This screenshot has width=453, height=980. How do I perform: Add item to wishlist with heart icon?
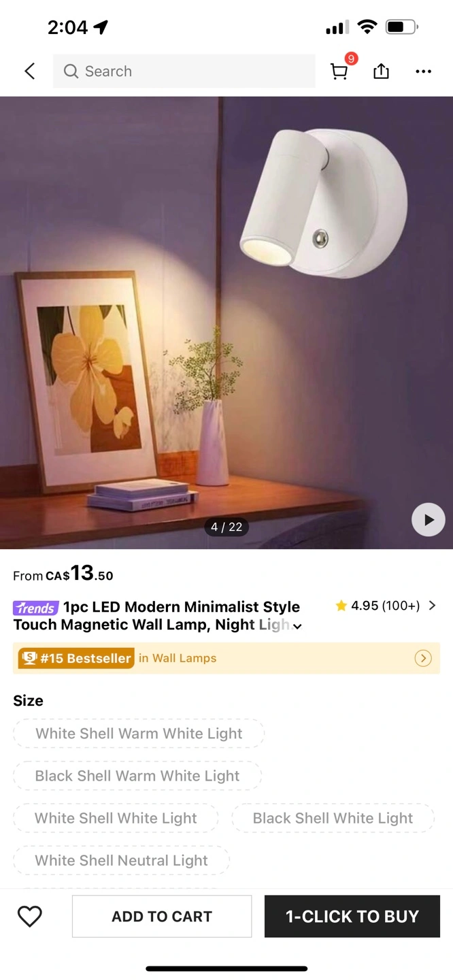point(30,916)
